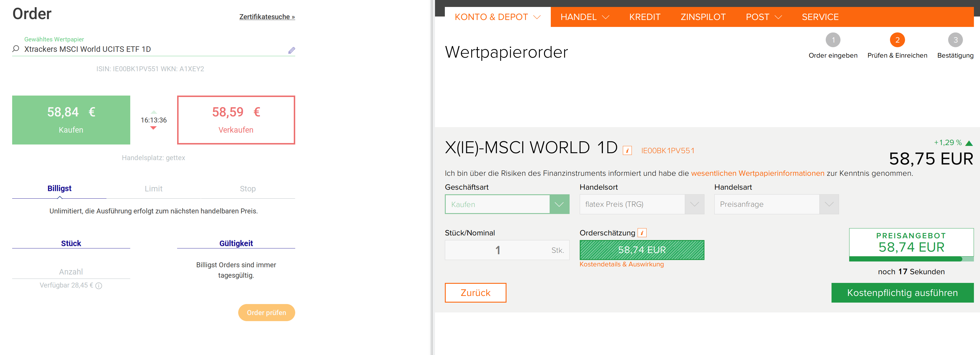Screen dimensions: 980x355
Task: Click the pencil edit icon for Wertpapier
Action: point(291,50)
